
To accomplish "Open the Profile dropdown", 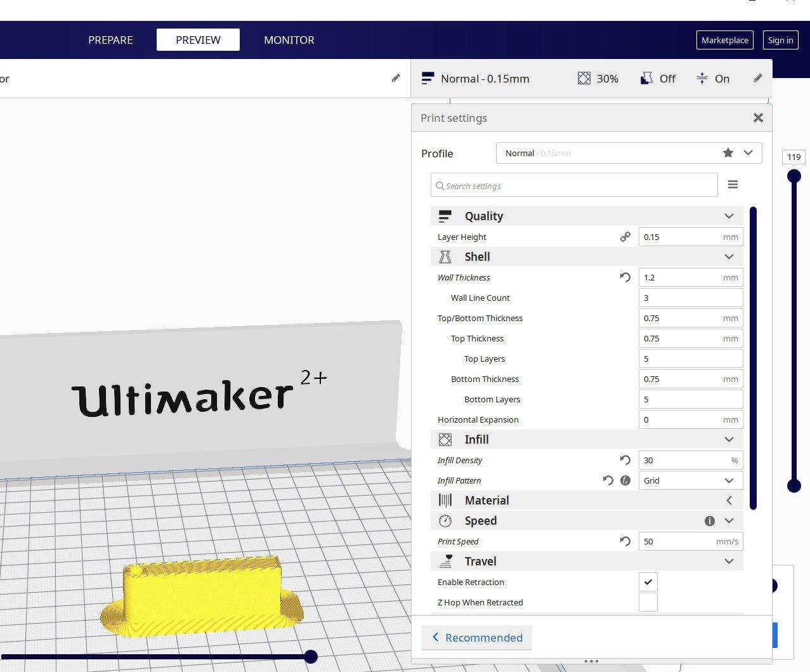I will click(x=629, y=153).
